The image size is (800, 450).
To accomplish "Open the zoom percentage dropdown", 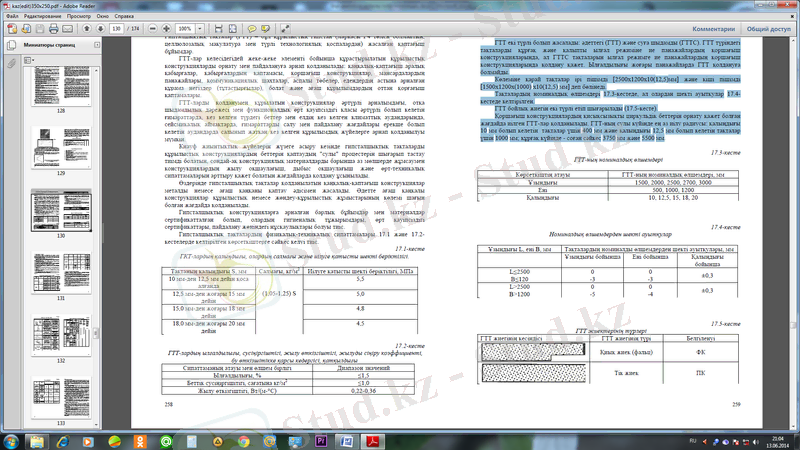I will pos(201,29).
